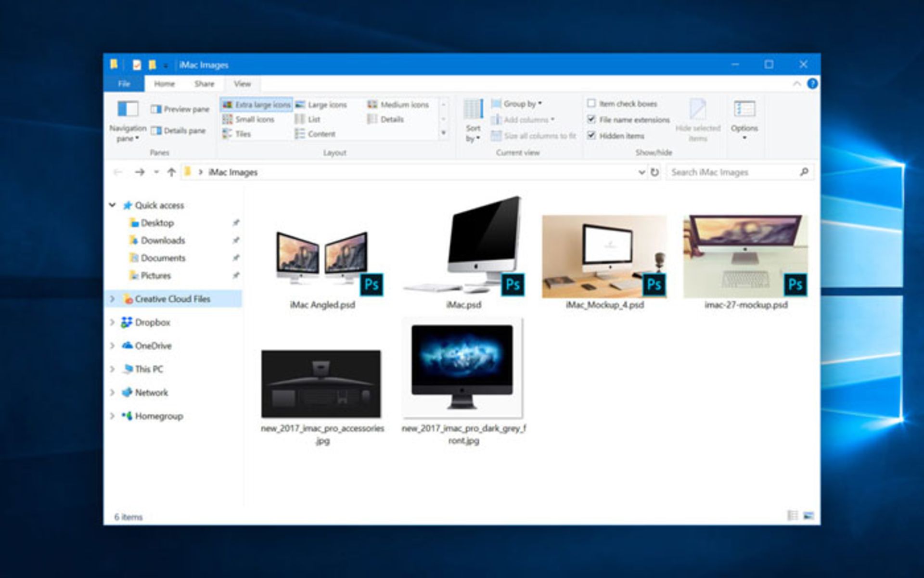
Task: Select Creative Cloud Files in sidebar
Action: (x=172, y=299)
